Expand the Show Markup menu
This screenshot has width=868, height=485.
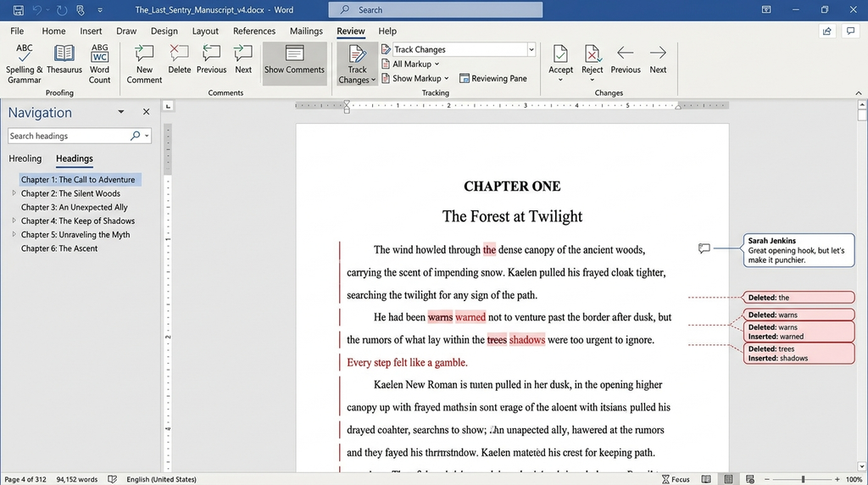tap(415, 79)
